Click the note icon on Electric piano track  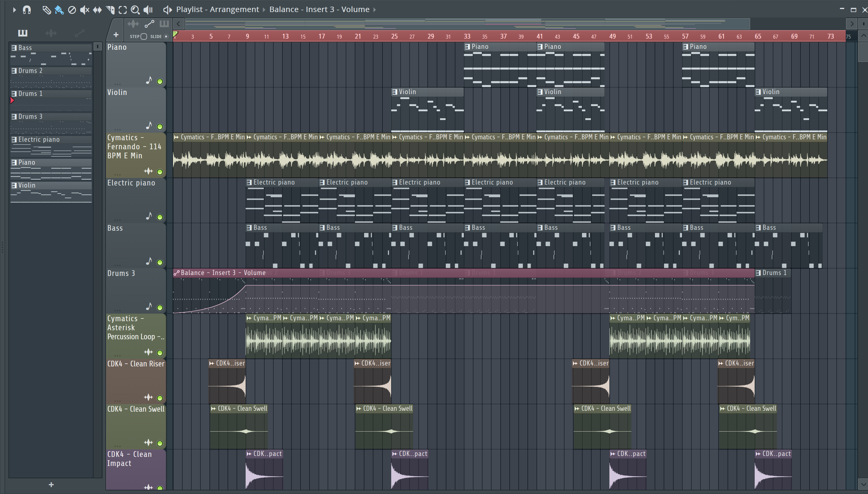tap(149, 216)
